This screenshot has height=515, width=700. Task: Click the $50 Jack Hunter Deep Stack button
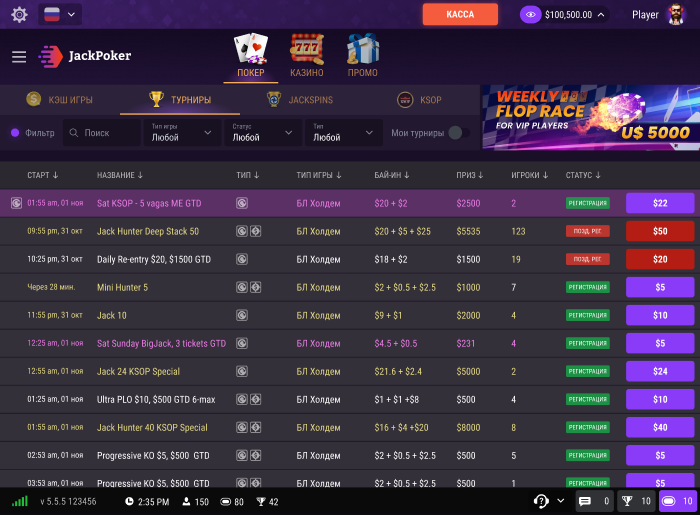point(660,231)
